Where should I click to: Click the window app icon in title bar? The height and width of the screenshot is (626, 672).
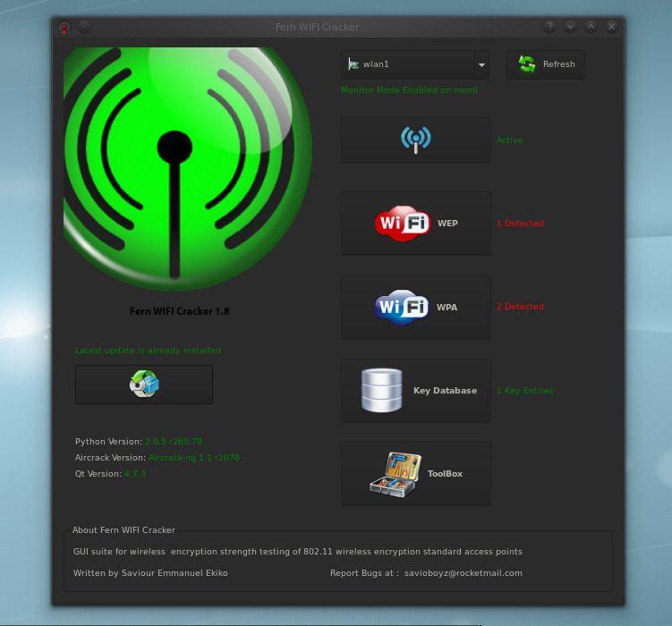click(x=64, y=28)
